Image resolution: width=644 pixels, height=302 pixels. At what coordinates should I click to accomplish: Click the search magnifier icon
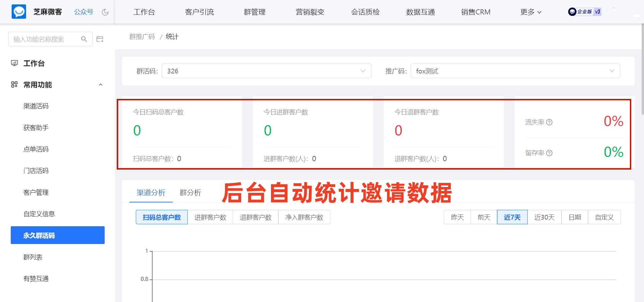84,39
